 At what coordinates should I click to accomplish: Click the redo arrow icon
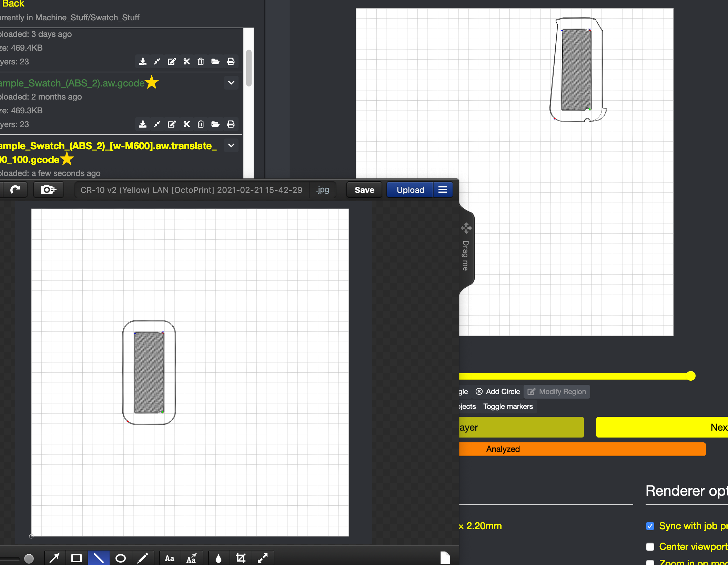coord(15,189)
